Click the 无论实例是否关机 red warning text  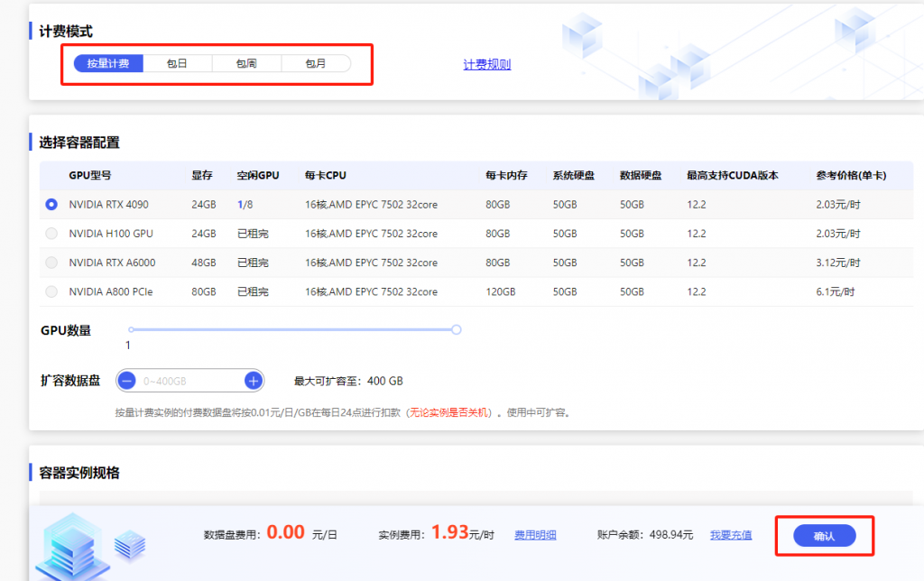pos(448,412)
